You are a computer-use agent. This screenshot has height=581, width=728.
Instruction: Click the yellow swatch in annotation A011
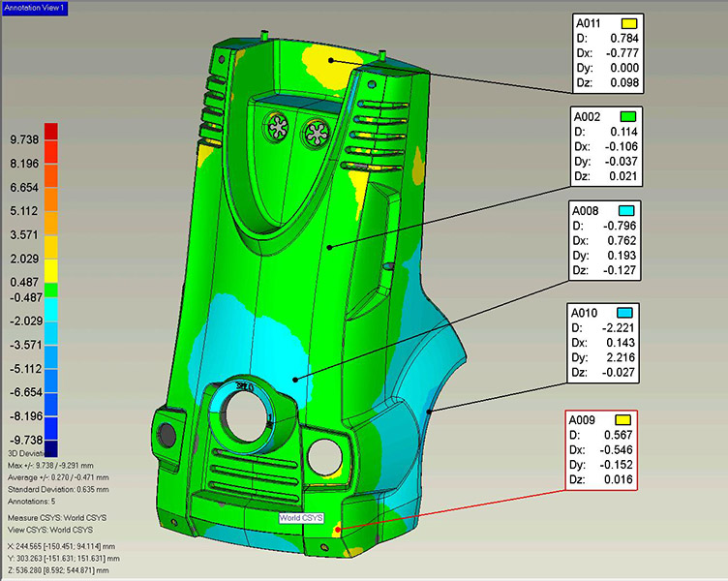tap(628, 22)
